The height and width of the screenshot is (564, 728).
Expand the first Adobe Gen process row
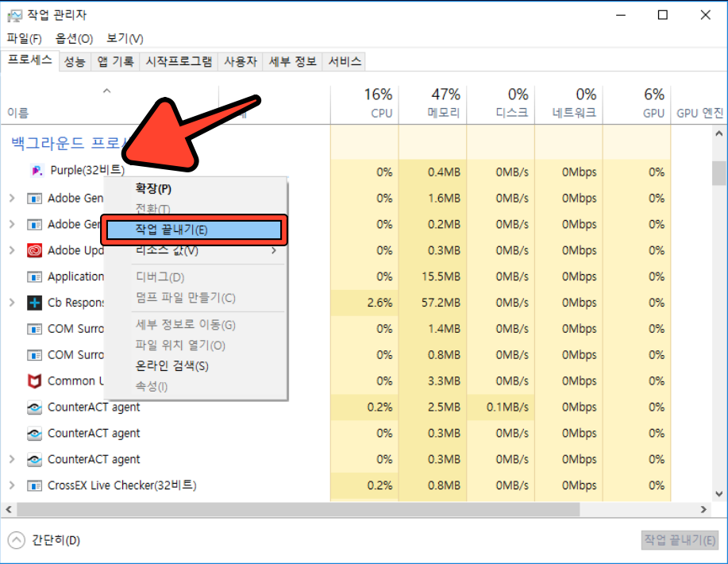click(12, 199)
